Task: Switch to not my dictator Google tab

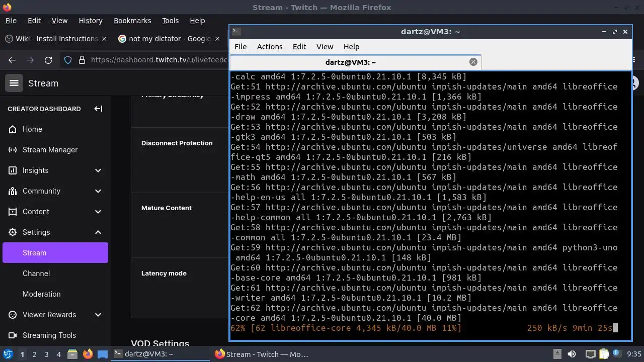Action: (169, 39)
